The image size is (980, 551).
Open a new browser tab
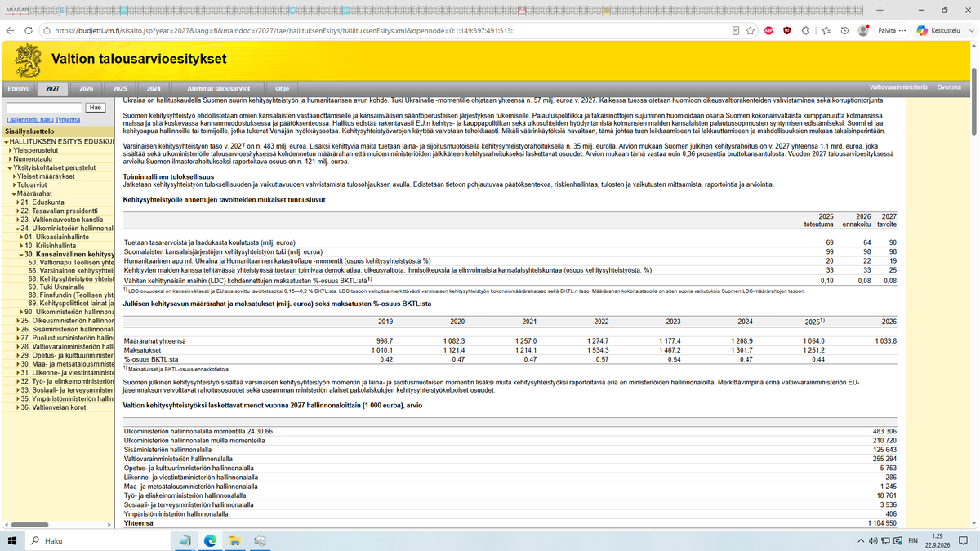coord(880,10)
